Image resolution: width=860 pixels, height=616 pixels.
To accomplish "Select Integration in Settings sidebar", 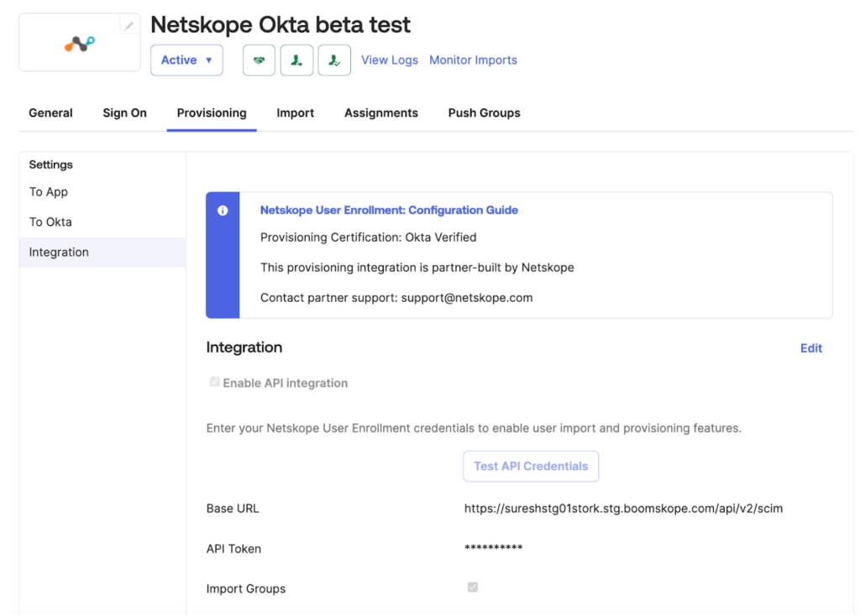I will 102,252.
